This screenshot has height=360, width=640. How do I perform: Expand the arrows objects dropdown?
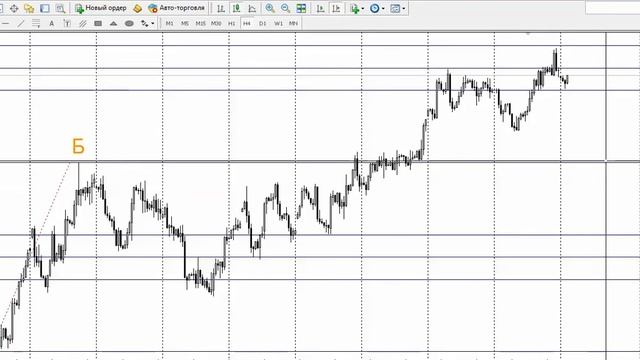click(x=153, y=24)
